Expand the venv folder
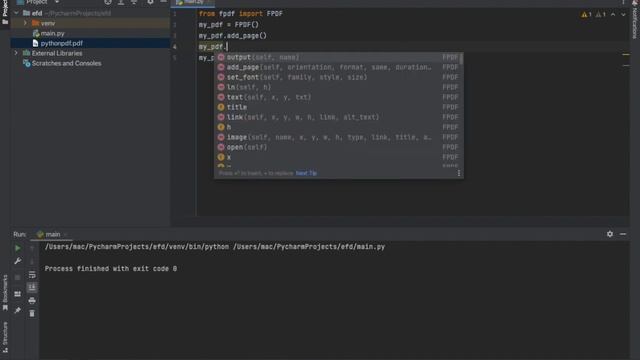This screenshot has width=640, height=360. [x=25, y=23]
